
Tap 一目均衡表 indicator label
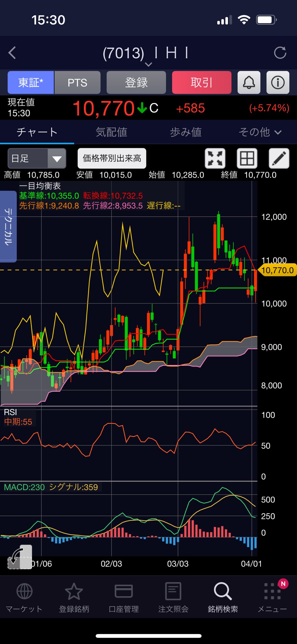click(x=40, y=186)
